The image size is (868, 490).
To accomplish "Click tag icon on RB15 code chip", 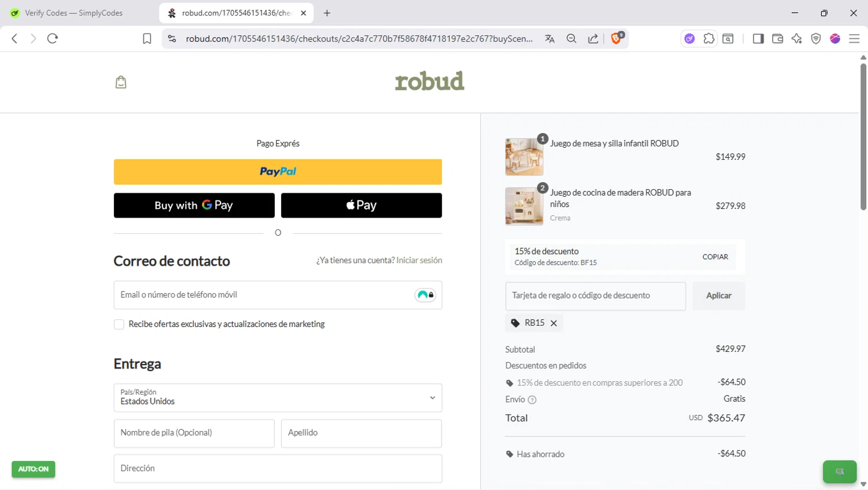I will pos(515,323).
